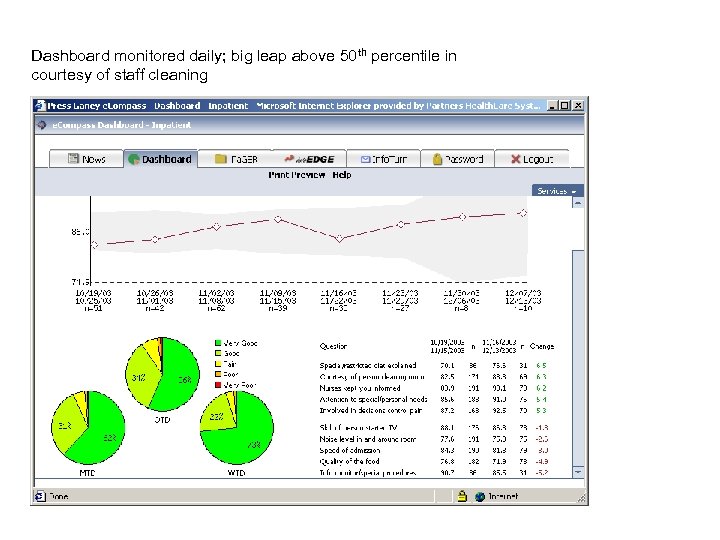Click the 6.5 change value in the first table row
Image resolution: width=720 pixels, height=540 pixels.
541,366
